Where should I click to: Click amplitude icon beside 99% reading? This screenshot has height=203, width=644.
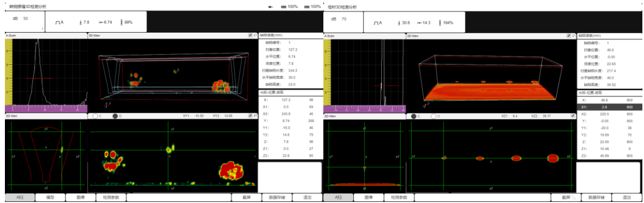point(122,22)
